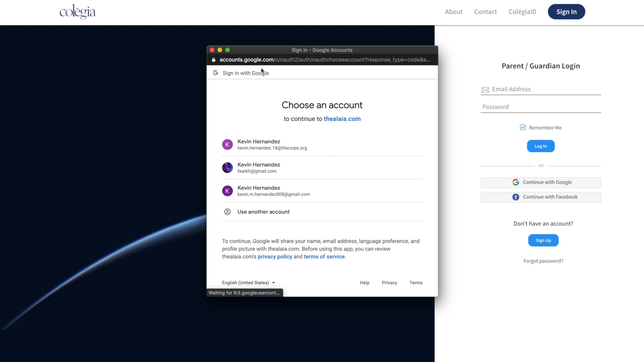The height and width of the screenshot is (362, 644).
Task: Toggle the Remember Me checkbox
Action: [x=523, y=127]
